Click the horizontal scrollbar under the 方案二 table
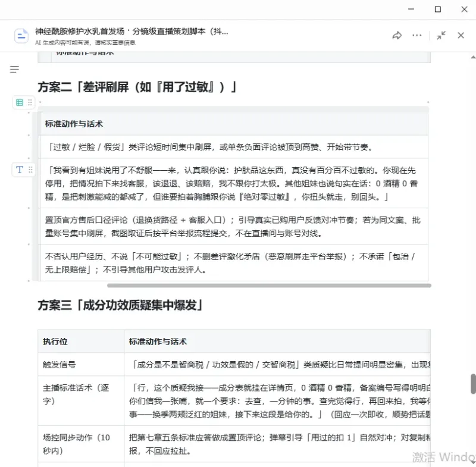This screenshot has height=467, width=476. pos(269,286)
